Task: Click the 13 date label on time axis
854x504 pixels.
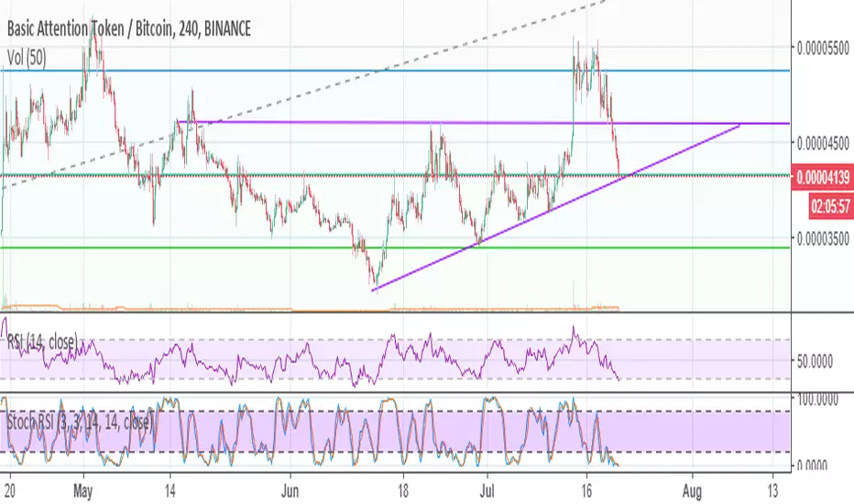Action: tap(773, 491)
